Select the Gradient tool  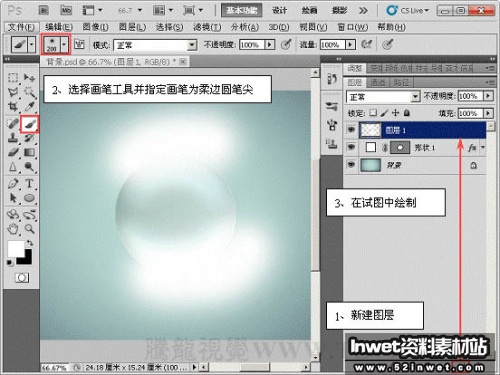click(x=29, y=152)
